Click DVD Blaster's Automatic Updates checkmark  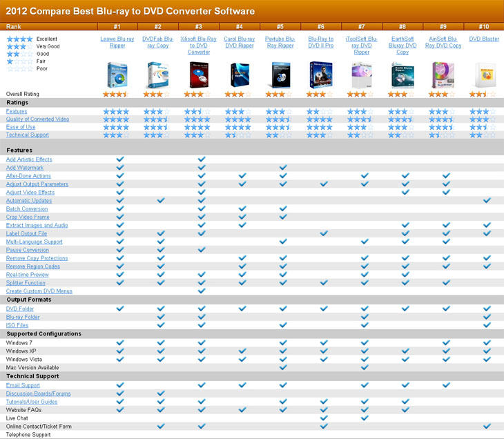tap(487, 200)
